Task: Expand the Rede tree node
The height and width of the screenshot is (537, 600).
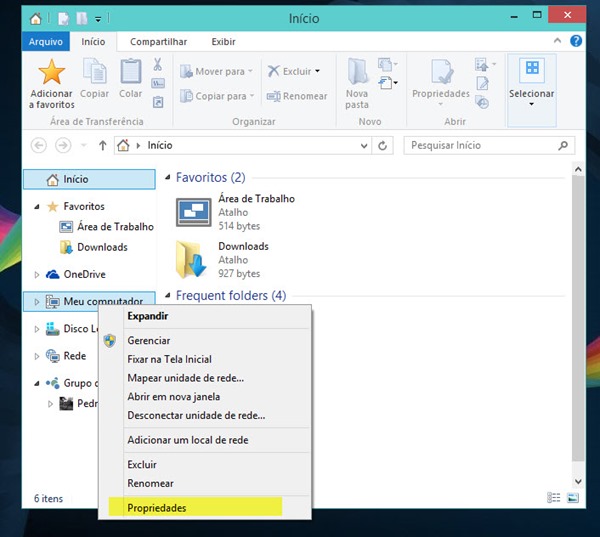Action: click(x=37, y=356)
